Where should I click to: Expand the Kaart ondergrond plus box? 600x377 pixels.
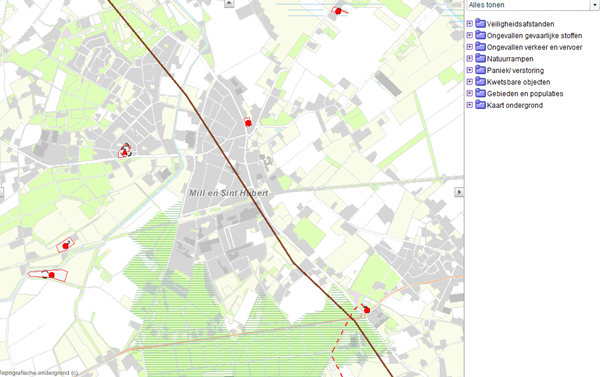[x=470, y=105]
